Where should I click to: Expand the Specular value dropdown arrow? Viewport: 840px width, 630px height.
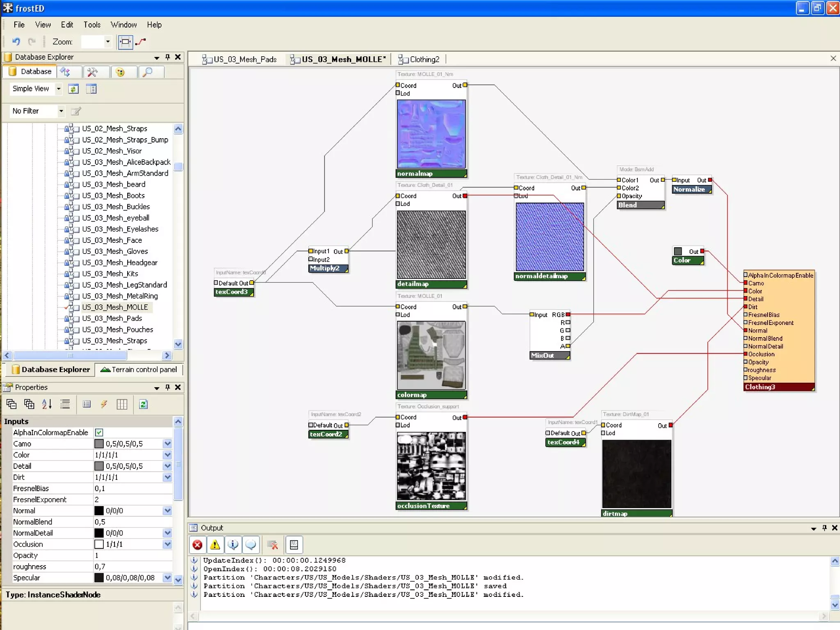167,577
